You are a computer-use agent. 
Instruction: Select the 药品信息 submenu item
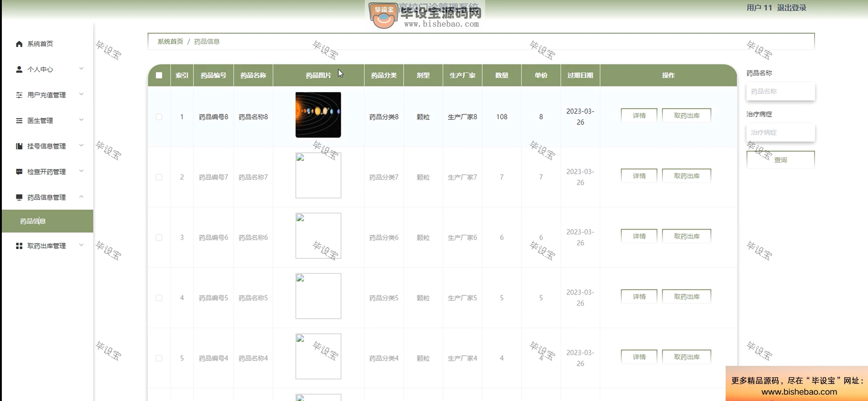[x=48, y=221]
